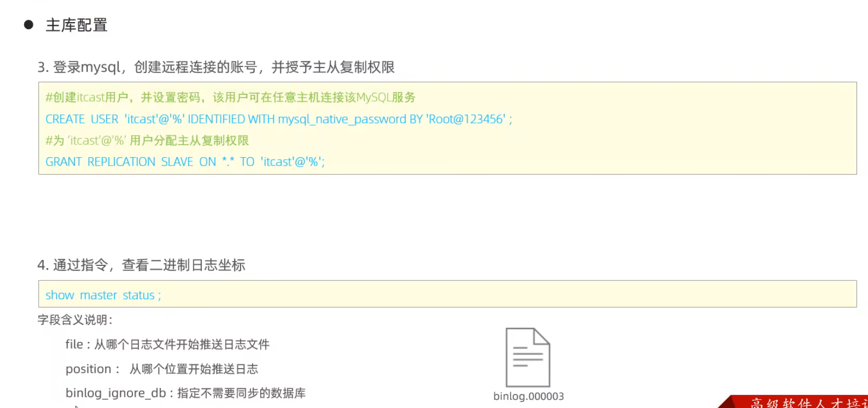The width and height of the screenshot is (868, 408).
Task: Click the binlog_ignore_db description line
Action: click(185, 393)
